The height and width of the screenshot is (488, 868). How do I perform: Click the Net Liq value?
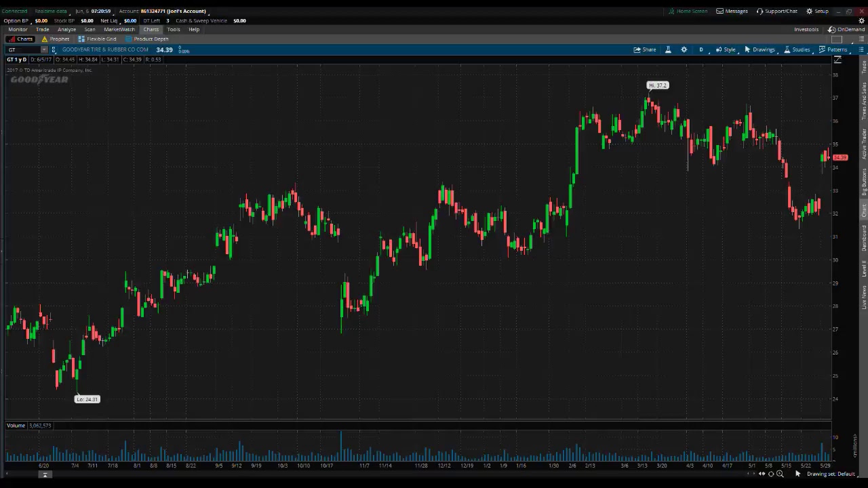pyautogui.click(x=130, y=20)
